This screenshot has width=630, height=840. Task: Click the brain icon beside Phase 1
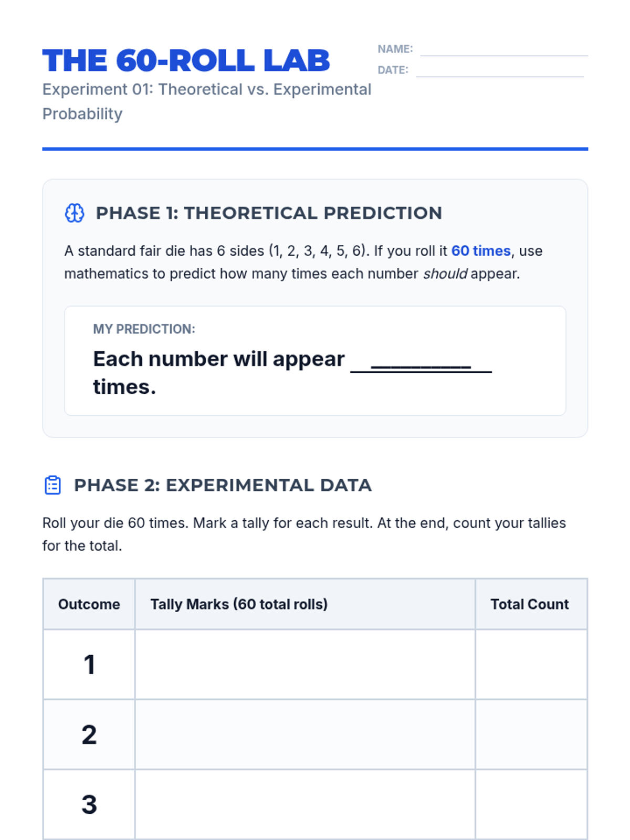click(x=74, y=213)
